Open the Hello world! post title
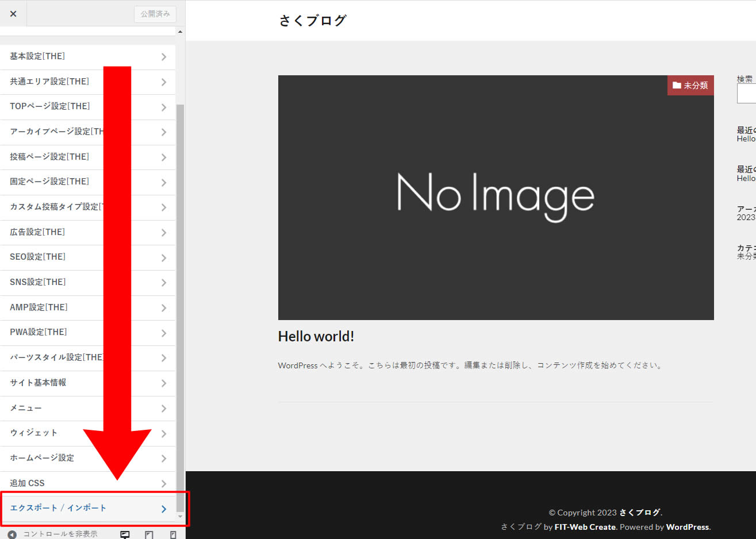 point(316,337)
